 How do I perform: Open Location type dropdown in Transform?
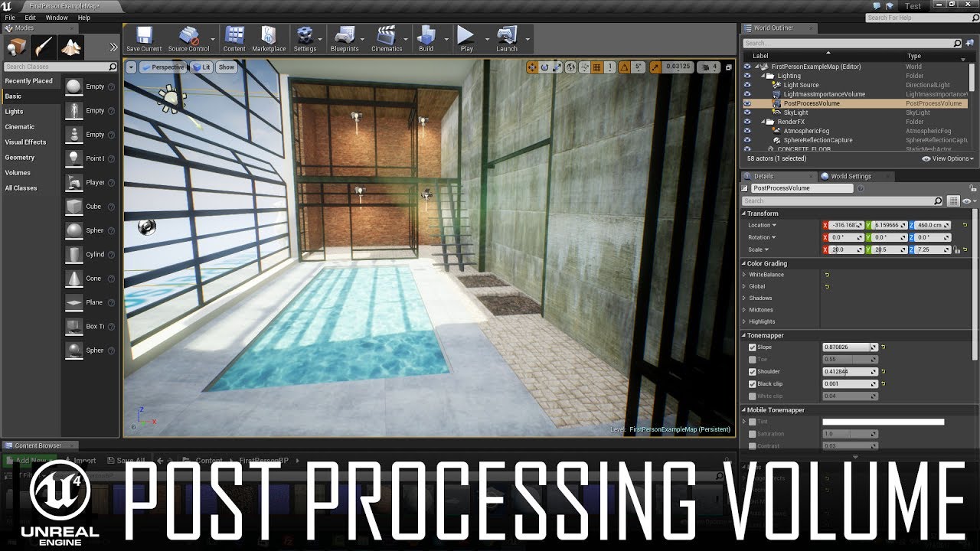click(763, 225)
